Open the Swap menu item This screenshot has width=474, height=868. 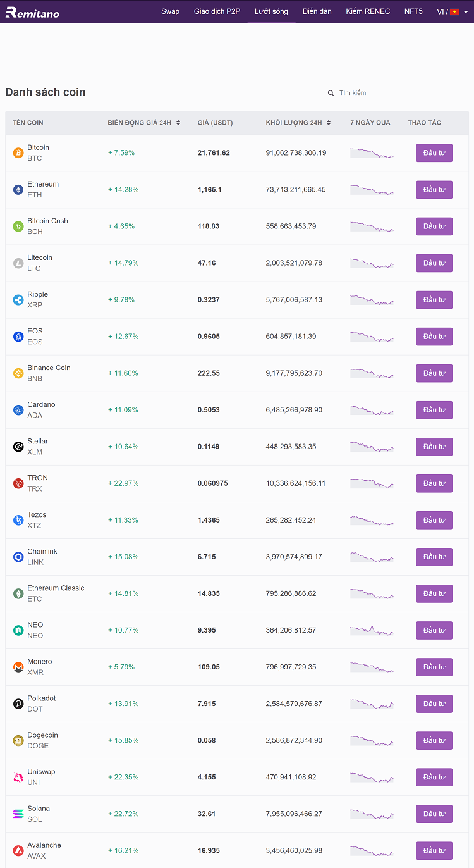[170, 11]
